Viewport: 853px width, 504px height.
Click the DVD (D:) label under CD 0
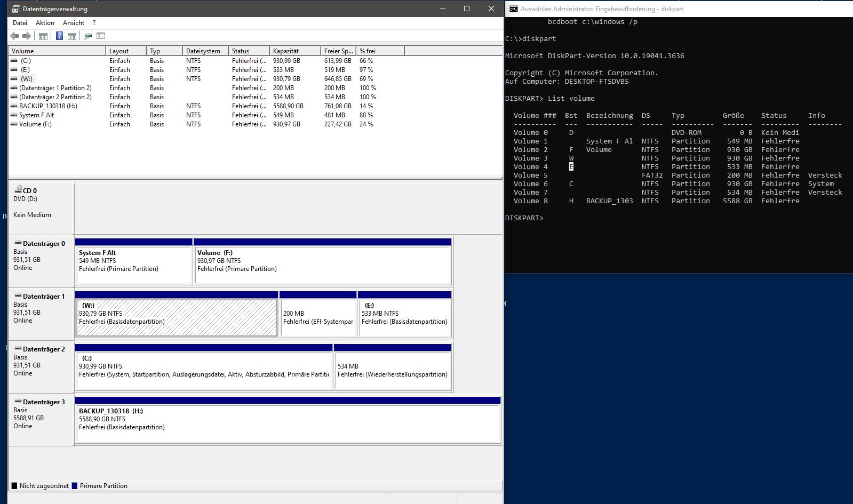[x=25, y=199]
